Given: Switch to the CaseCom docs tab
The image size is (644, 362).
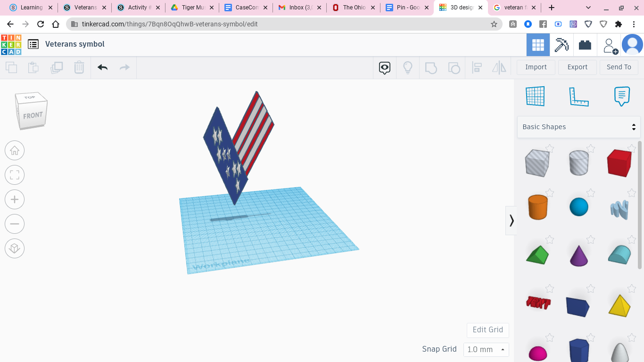Looking at the screenshot, I should tap(246, 8).
